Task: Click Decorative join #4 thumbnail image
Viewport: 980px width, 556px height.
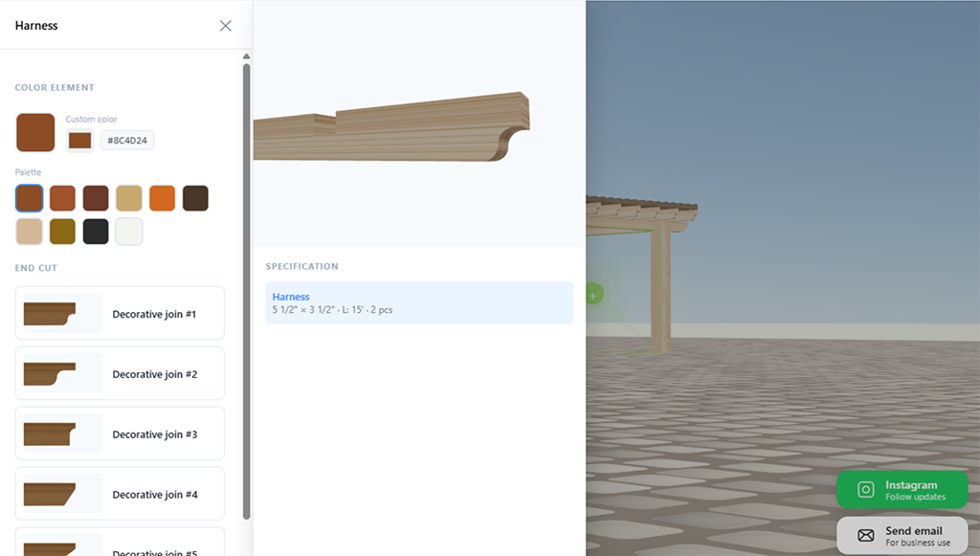Action: (x=62, y=494)
